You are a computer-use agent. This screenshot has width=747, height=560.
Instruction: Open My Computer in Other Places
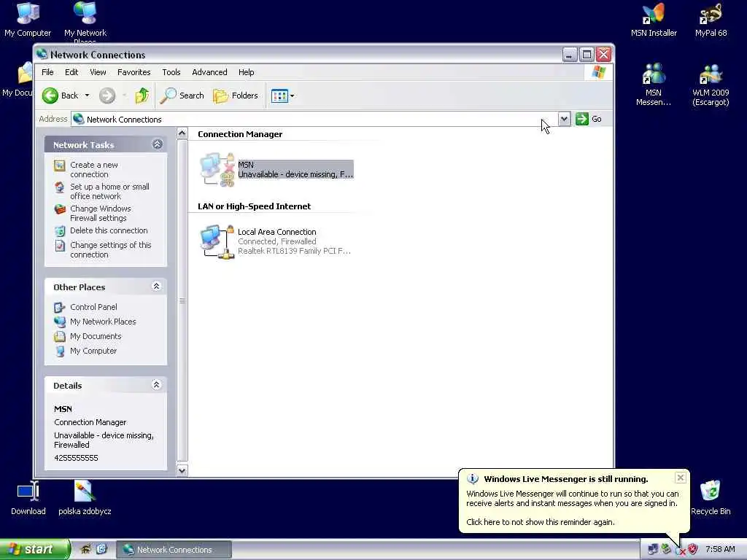[93, 351]
